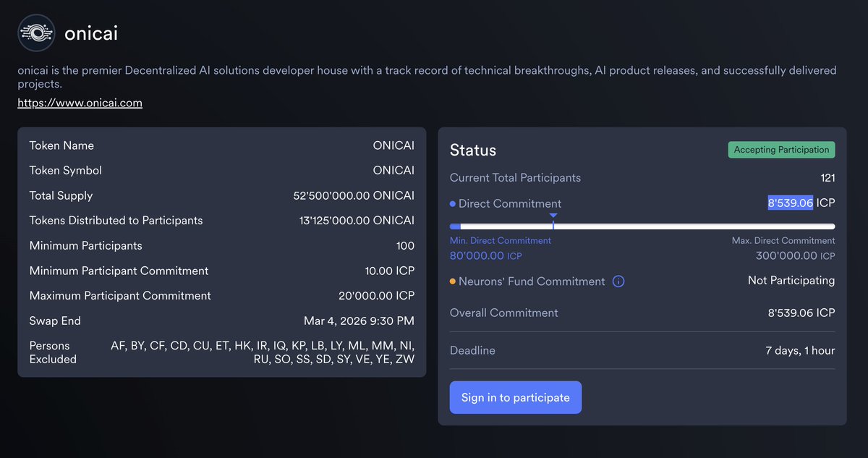868x458 pixels.
Task: Click the Max. Direct Commitment label
Action: pos(783,240)
